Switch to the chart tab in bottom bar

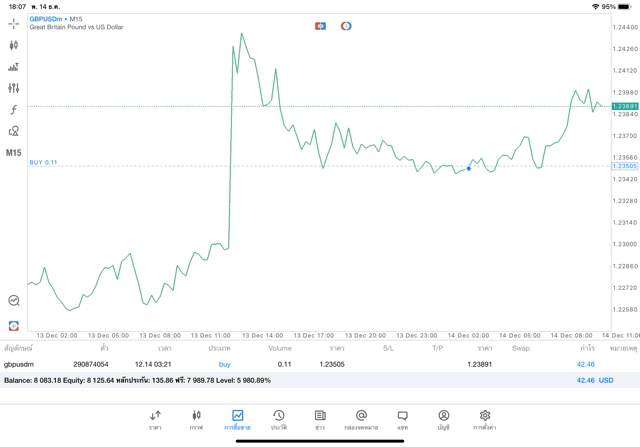click(x=196, y=420)
